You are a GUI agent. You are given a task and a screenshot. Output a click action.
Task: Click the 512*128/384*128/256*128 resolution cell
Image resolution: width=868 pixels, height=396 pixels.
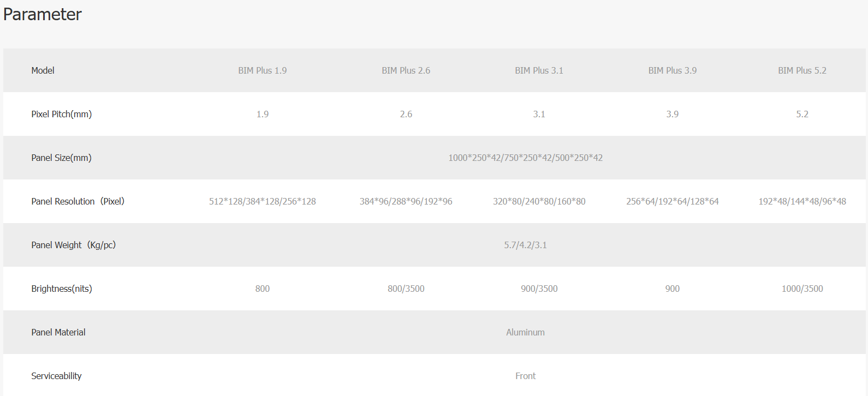[x=262, y=201]
